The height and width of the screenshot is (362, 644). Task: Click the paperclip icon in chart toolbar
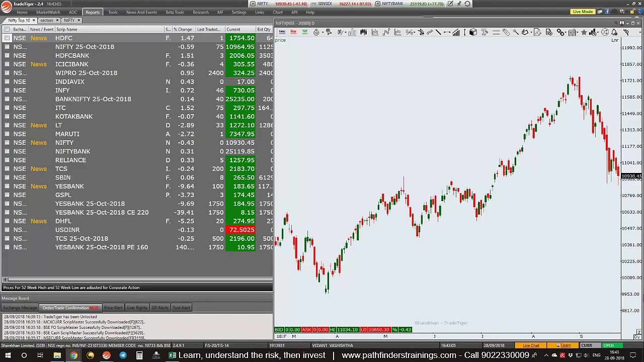point(506,32)
